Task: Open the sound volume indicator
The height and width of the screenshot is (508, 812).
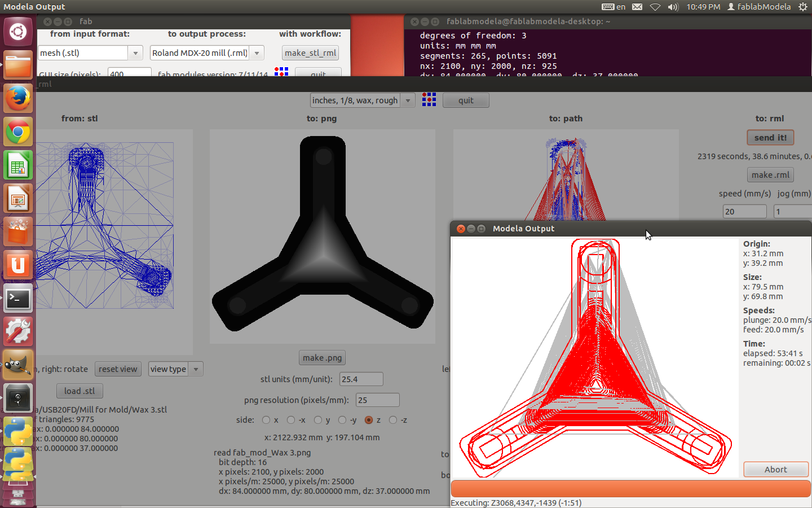Action: pyautogui.click(x=673, y=7)
